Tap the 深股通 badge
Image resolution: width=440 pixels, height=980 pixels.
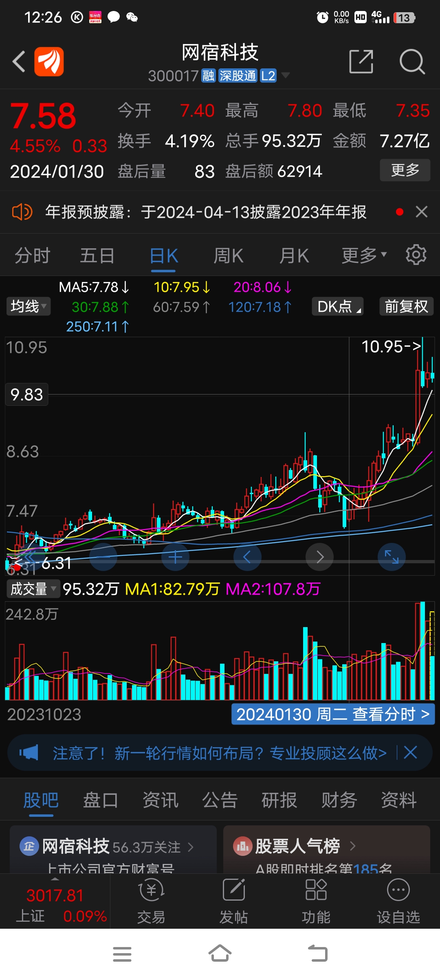(238, 76)
